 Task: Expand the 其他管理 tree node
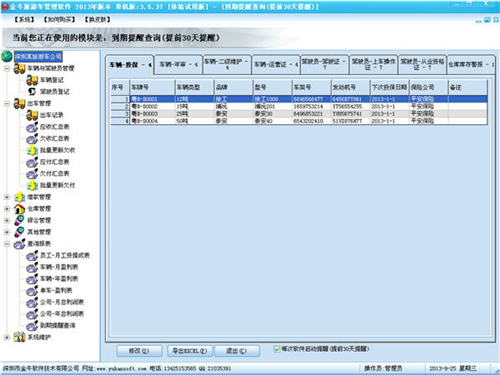(7, 232)
